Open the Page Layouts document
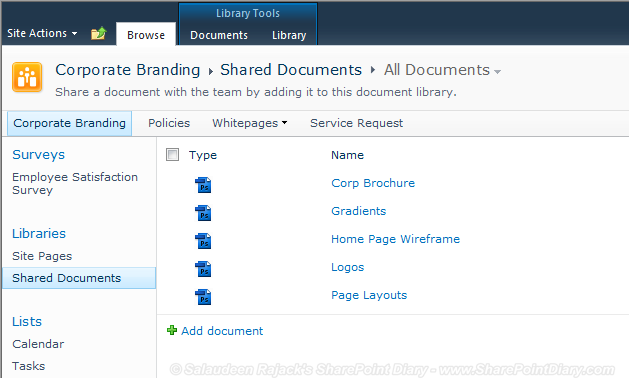 [x=369, y=295]
